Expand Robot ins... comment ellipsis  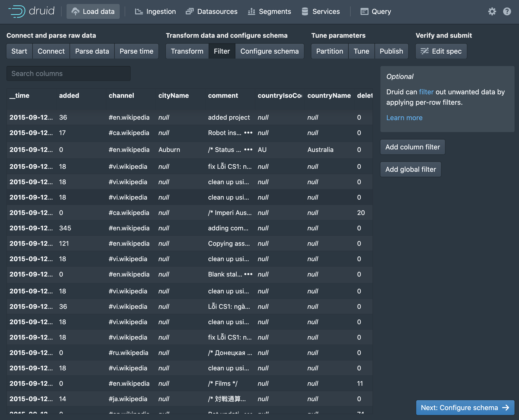click(x=248, y=133)
